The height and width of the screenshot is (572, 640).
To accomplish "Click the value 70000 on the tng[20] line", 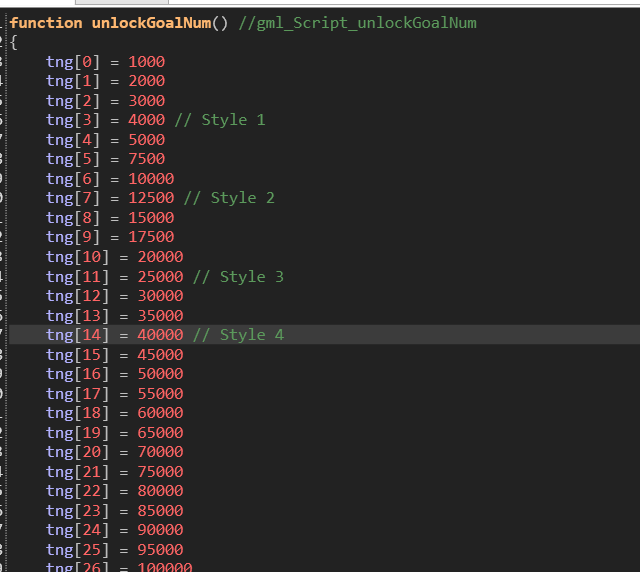I will (x=160, y=452).
